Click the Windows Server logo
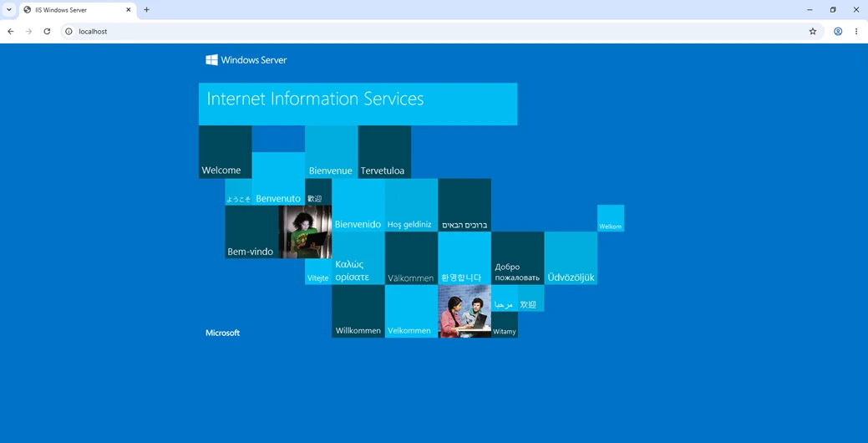Screen dimensions: 868x443 click(246, 60)
